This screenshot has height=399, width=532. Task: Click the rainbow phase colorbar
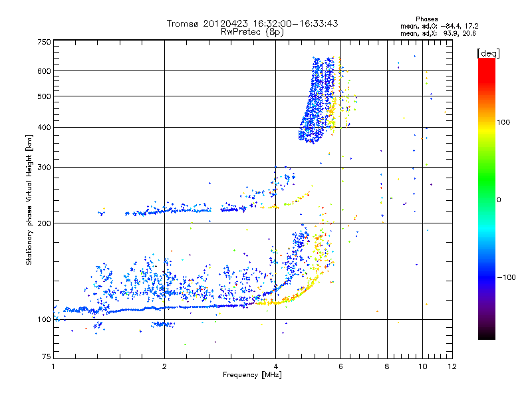pyautogui.click(x=487, y=198)
